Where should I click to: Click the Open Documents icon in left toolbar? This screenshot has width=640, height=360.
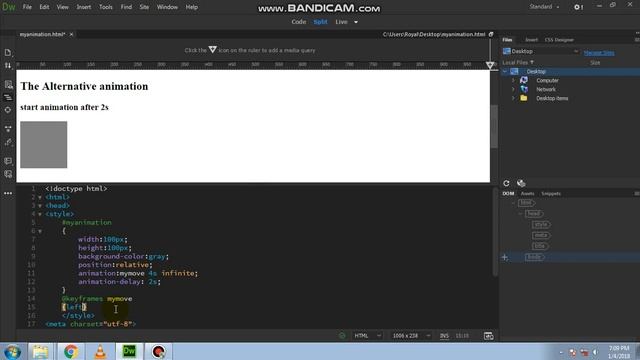pos(8,53)
